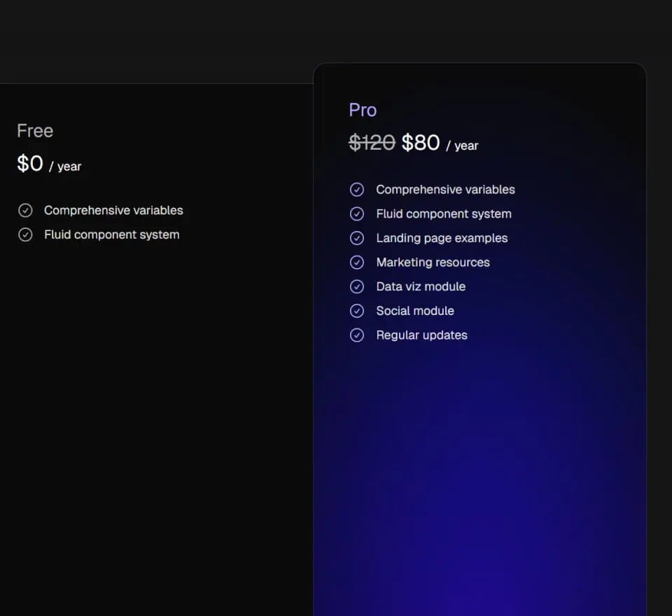
Task: Click check icon next to Landing page examples
Action: tap(357, 238)
